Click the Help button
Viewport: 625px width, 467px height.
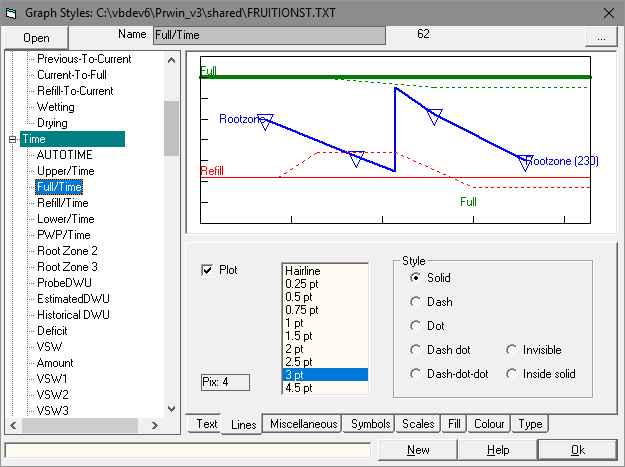click(x=498, y=450)
